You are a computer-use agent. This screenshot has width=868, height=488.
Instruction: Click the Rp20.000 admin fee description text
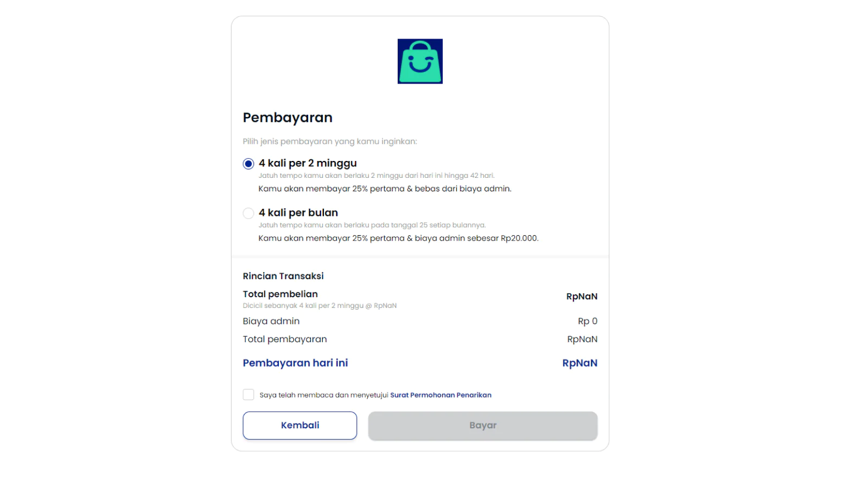pyautogui.click(x=398, y=238)
